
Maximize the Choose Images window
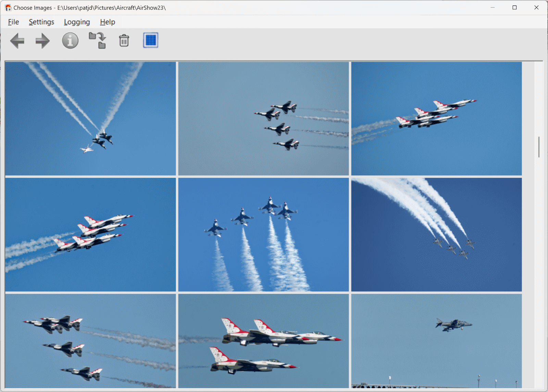[514, 8]
